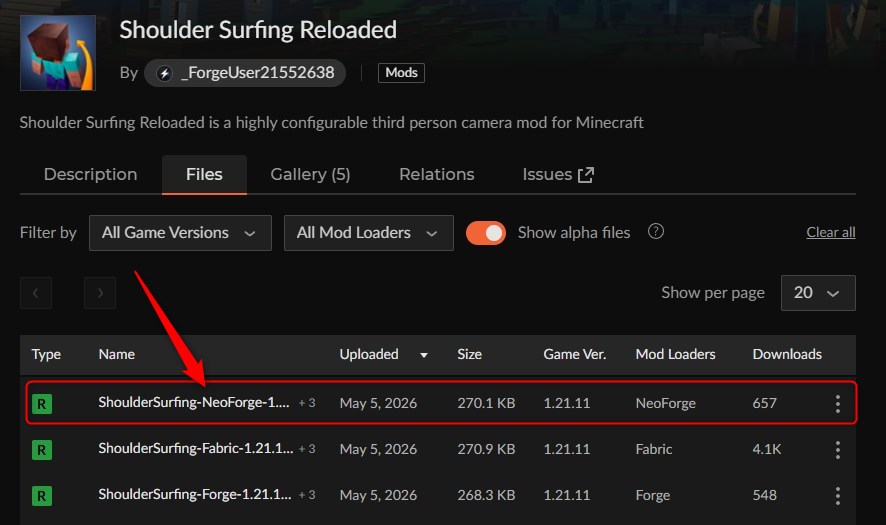Click the Shoulder Surfing Reloaded title
Viewport: 886px width, 525px height.
pos(258,30)
